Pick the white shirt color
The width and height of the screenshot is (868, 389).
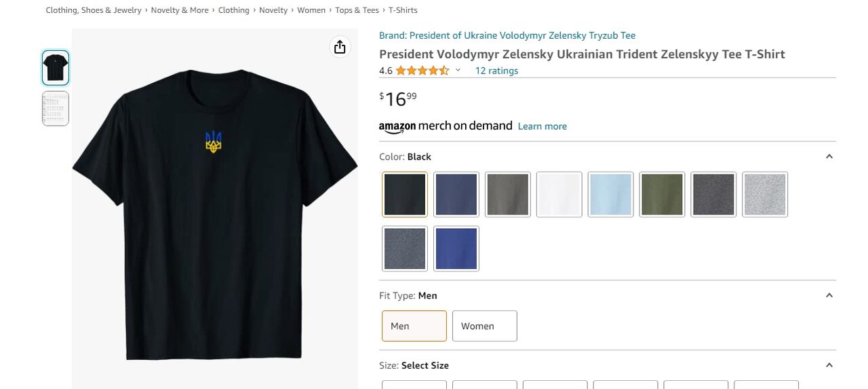(559, 194)
